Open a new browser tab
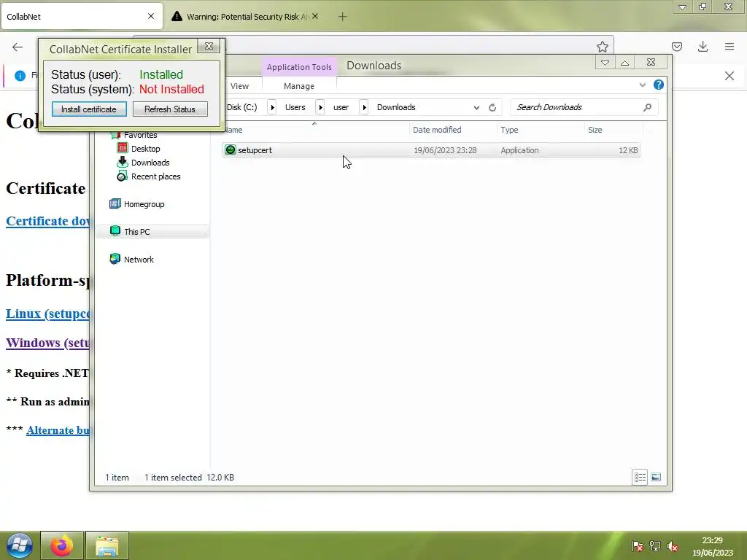 (x=342, y=17)
